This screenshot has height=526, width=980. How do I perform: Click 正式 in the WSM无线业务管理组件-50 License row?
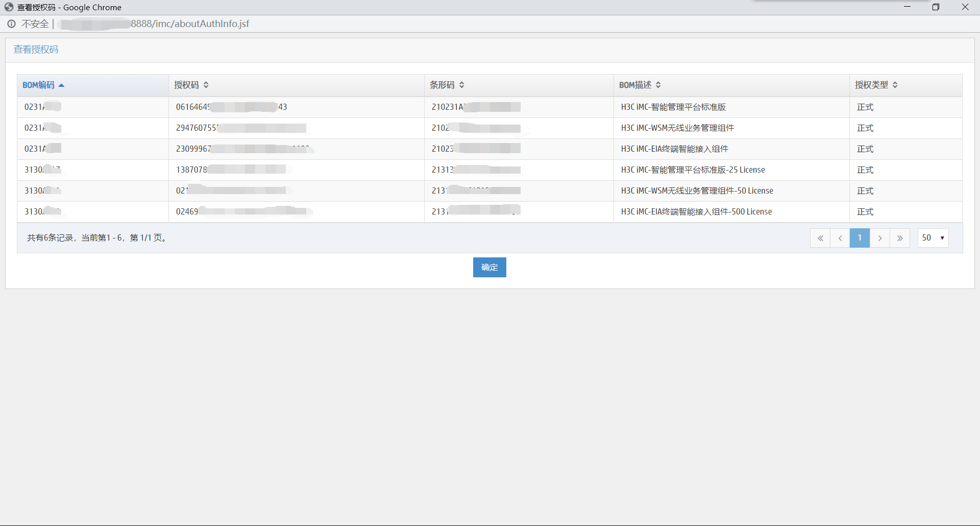(865, 191)
